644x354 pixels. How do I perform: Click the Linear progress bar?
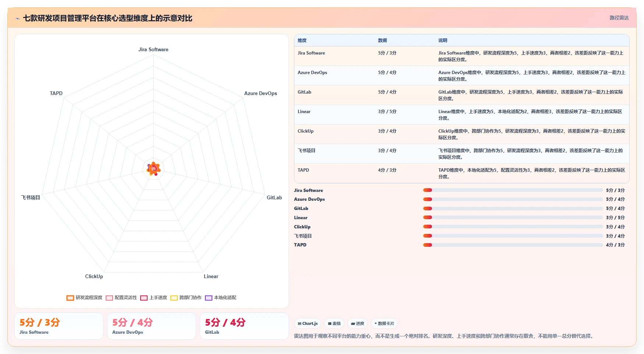point(513,217)
